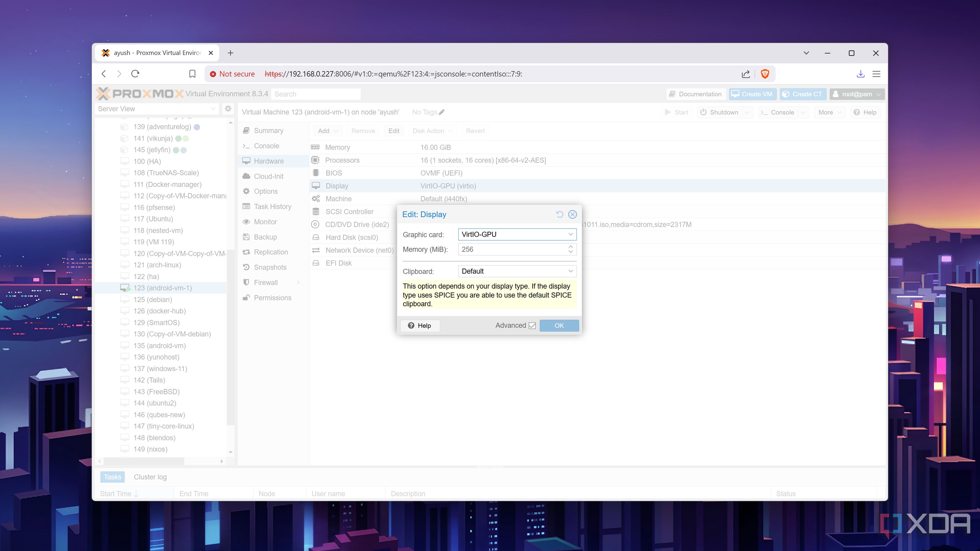980x551 pixels.
Task: Open a new browser tab
Action: click(230, 53)
